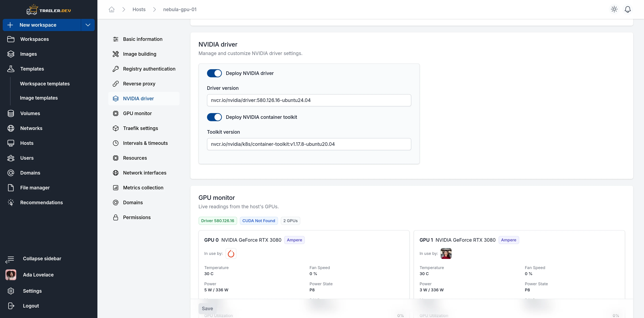This screenshot has width=644, height=318.
Task: Click the Settings gear icon
Action: coord(11,291)
